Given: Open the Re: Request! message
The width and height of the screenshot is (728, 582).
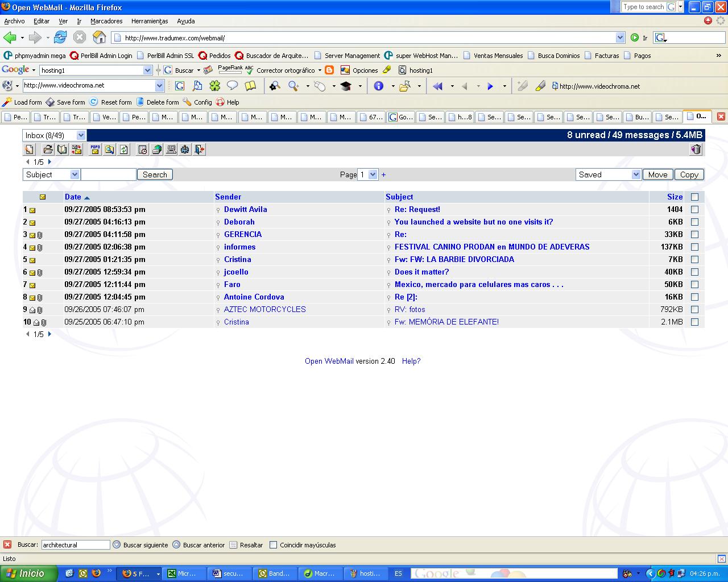Looking at the screenshot, I should pos(417,209).
